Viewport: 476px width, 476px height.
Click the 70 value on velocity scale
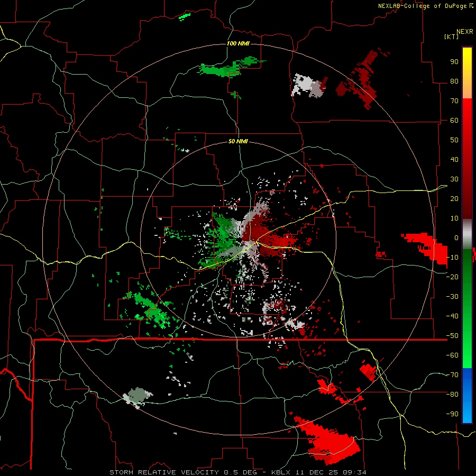coord(454,101)
